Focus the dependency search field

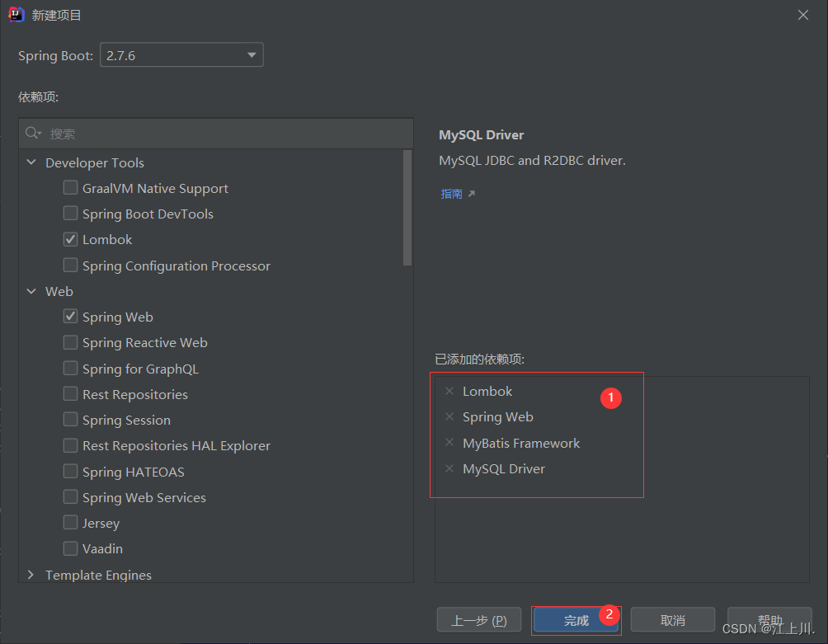[216, 134]
